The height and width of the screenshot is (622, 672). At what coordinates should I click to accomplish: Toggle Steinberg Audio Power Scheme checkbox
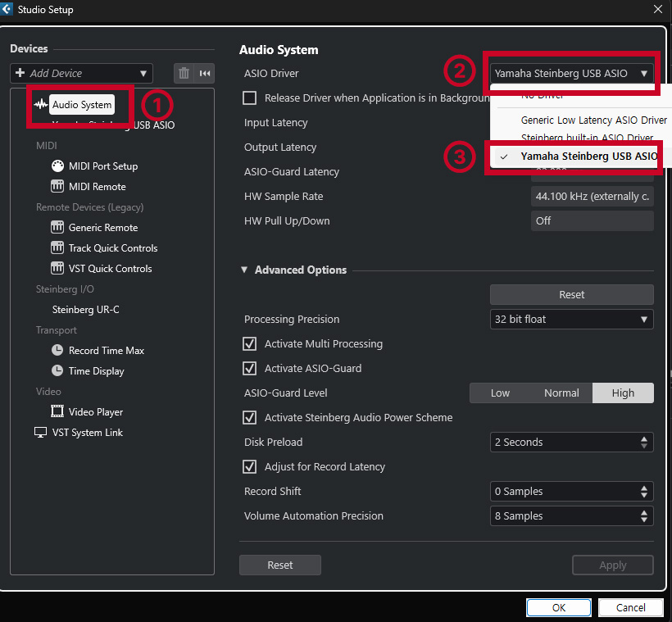(250, 417)
